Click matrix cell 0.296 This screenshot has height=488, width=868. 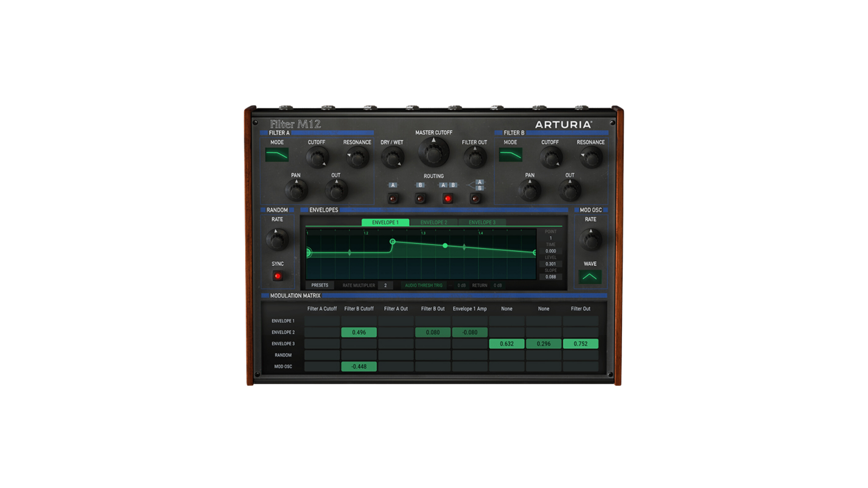pyautogui.click(x=543, y=344)
